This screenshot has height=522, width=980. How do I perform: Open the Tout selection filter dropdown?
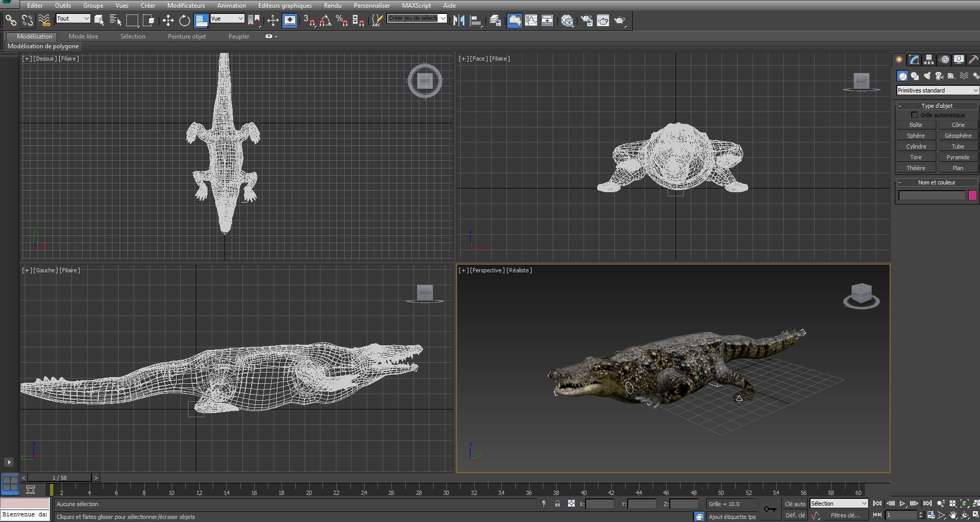click(73, 18)
